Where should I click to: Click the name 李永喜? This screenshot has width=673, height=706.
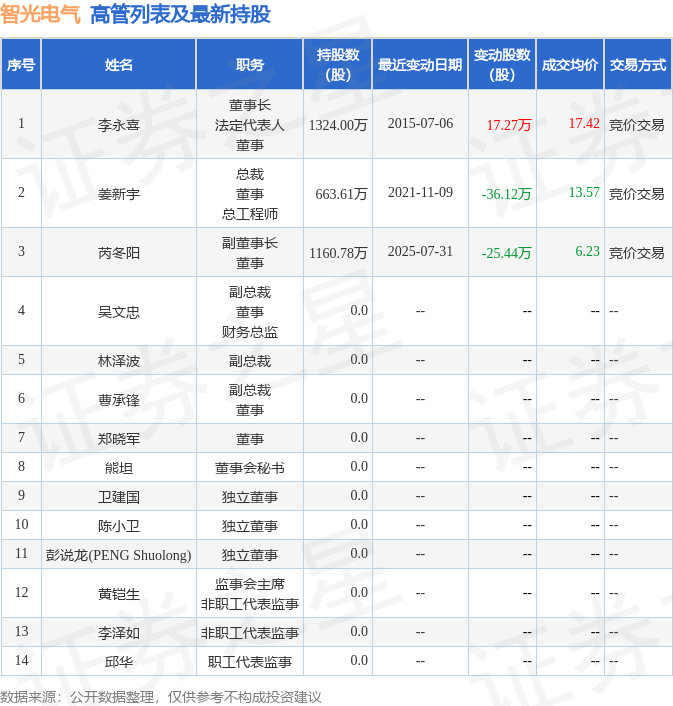pyautogui.click(x=119, y=125)
